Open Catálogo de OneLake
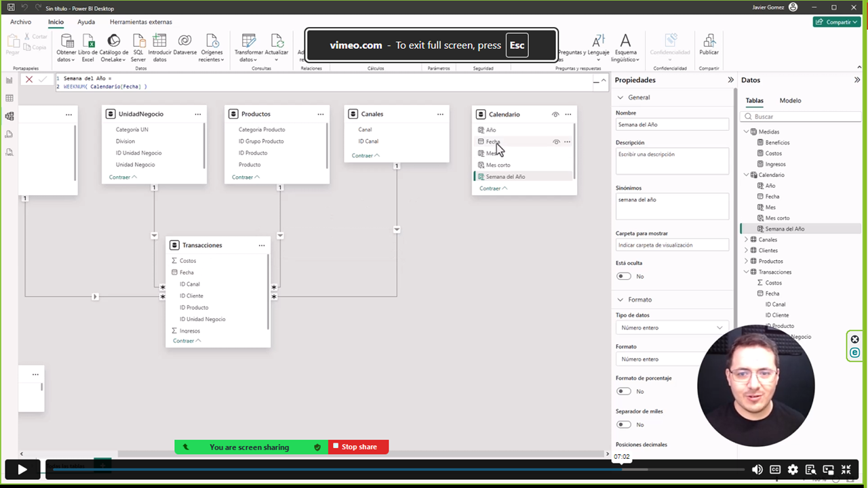The width and height of the screenshot is (868, 488). point(114,47)
